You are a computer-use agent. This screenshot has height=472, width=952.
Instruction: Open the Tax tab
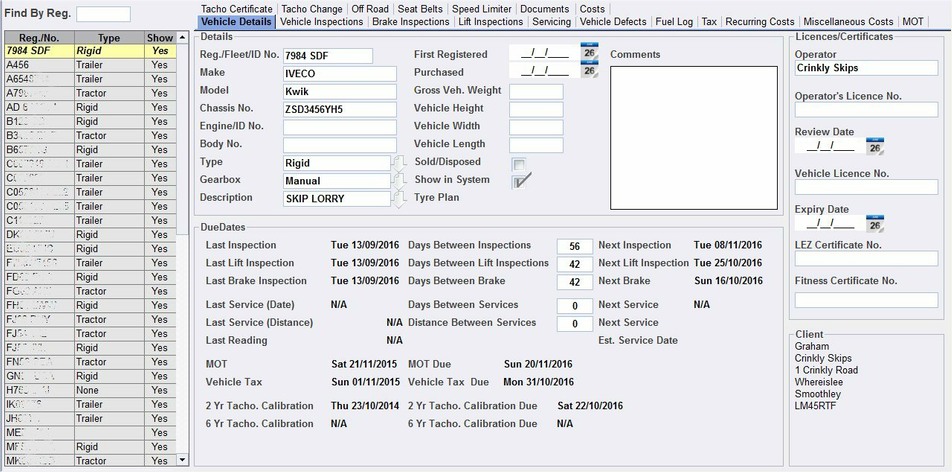(x=709, y=22)
